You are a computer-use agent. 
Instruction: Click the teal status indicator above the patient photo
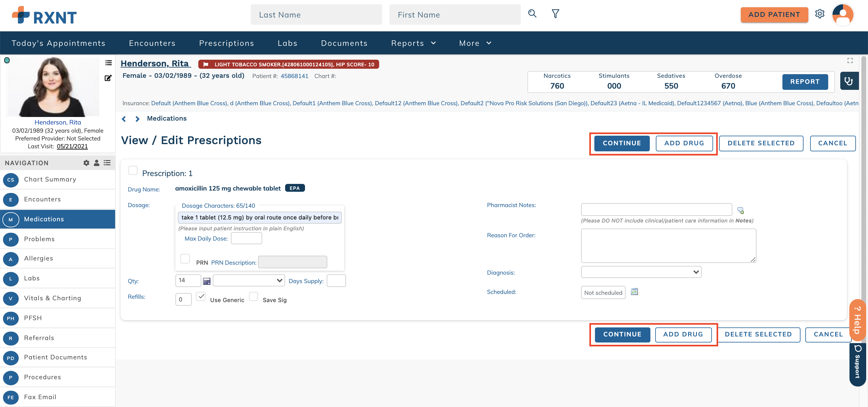(7, 61)
